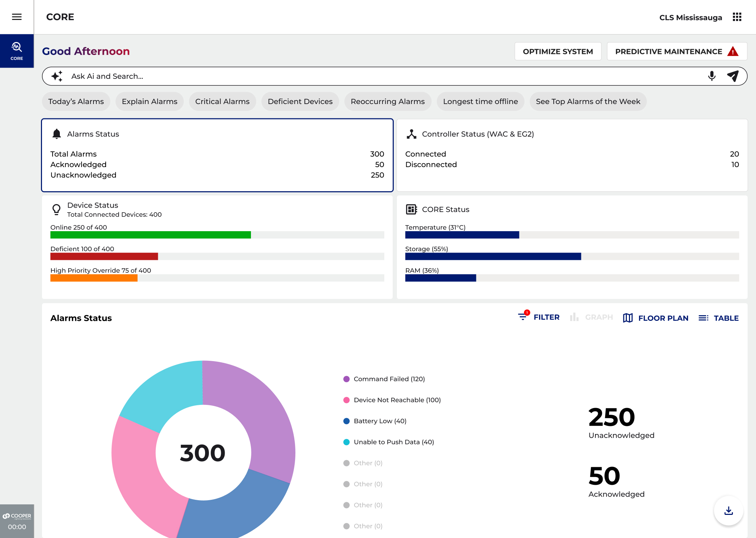
Task: Select Reoccurring Alarms chip
Action: tap(388, 102)
